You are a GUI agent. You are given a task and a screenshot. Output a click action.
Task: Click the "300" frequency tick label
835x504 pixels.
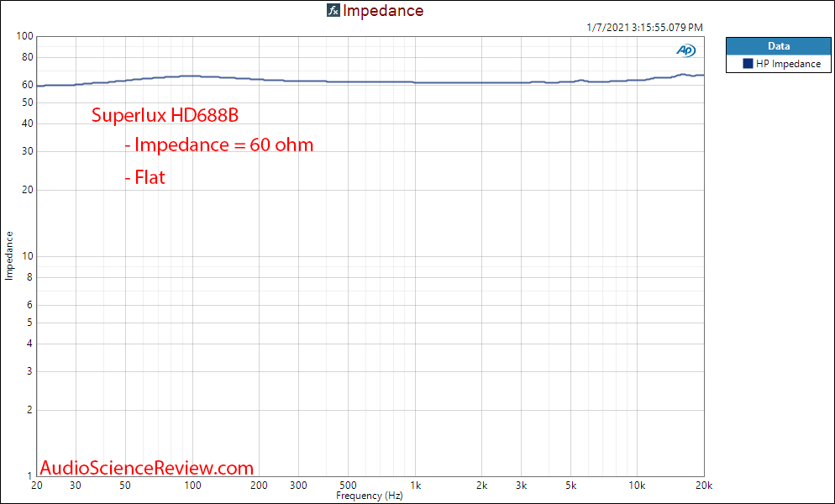pyautogui.click(x=299, y=486)
